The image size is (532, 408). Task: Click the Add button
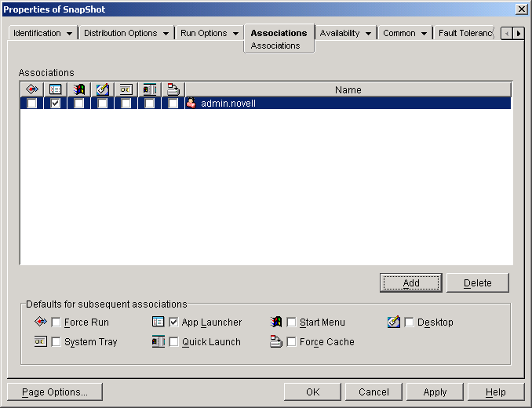click(x=411, y=282)
